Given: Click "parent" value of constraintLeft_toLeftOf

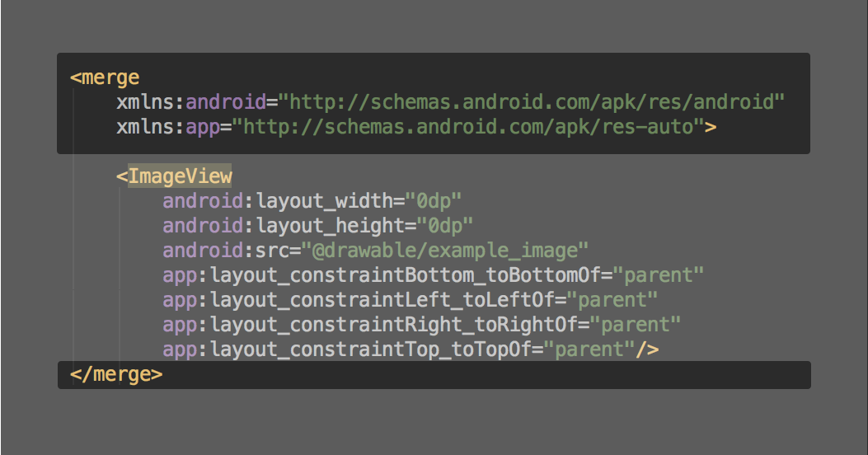Looking at the screenshot, I should [612, 300].
